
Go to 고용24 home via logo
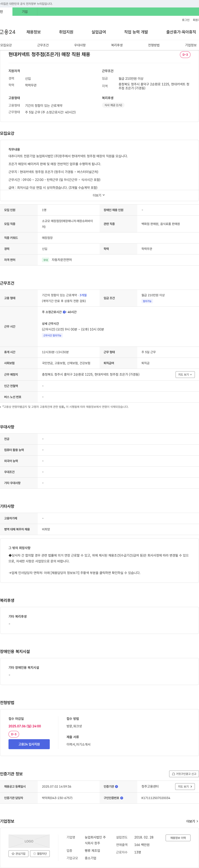(8, 32)
